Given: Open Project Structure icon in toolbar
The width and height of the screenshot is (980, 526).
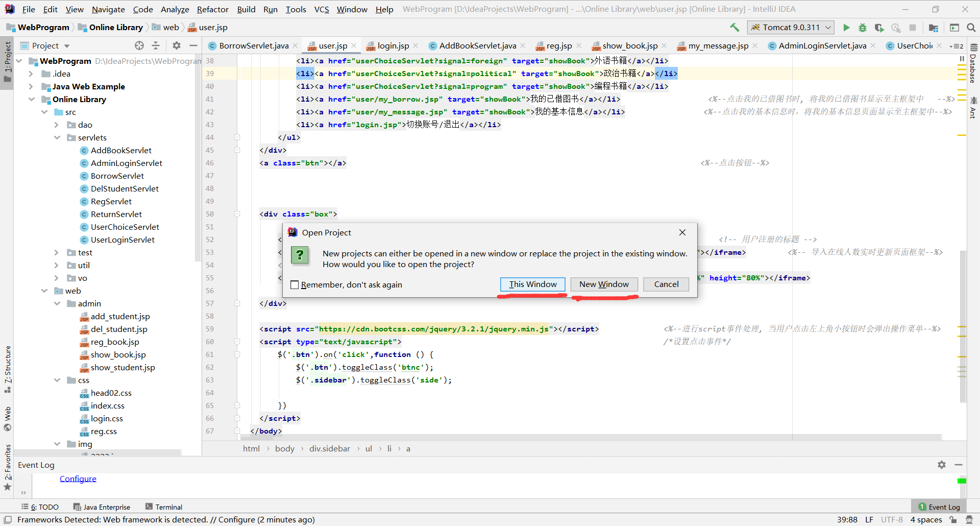Looking at the screenshot, I should point(934,28).
